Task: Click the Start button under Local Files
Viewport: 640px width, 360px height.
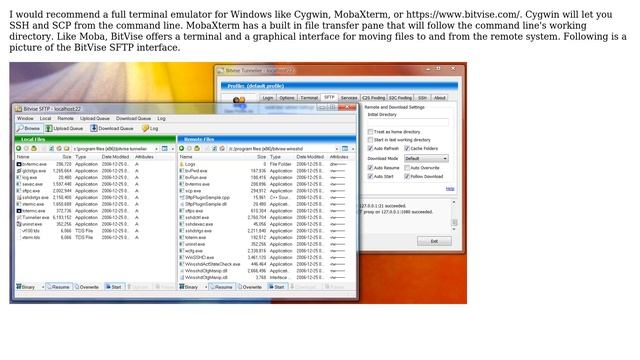Action: (x=114, y=287)
